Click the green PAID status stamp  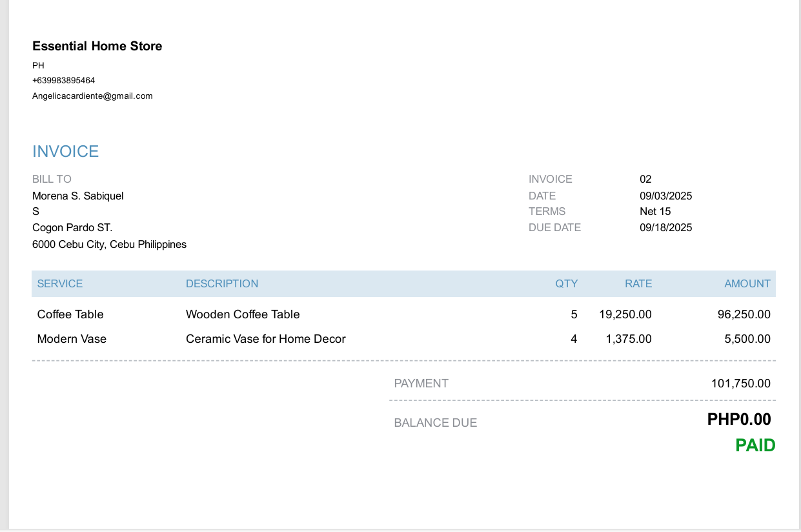point(755,445)
